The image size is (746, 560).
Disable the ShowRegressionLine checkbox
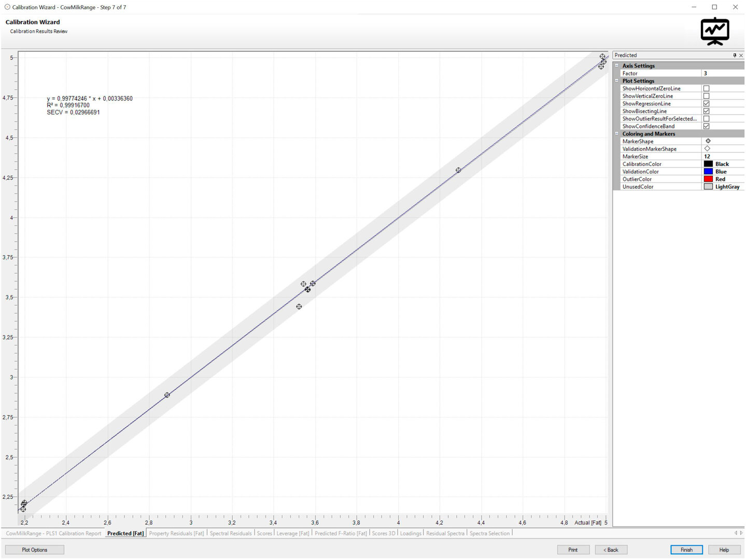706,104
